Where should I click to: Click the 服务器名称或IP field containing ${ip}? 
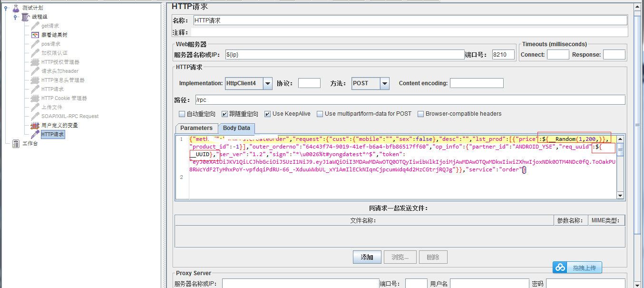(x=344, y=55)
